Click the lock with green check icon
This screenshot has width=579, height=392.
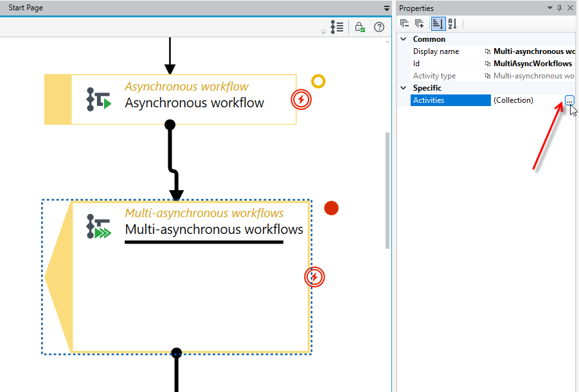pos(360,27)
